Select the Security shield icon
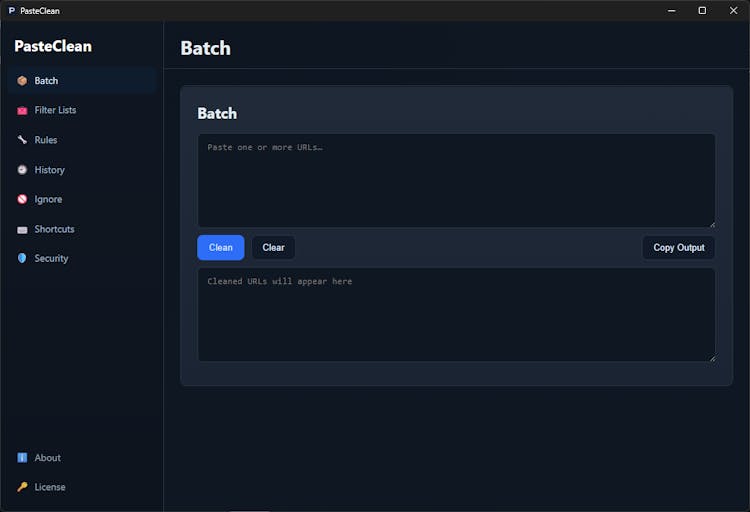The height and width of the screenshot is (512, 750). [22, 258]
